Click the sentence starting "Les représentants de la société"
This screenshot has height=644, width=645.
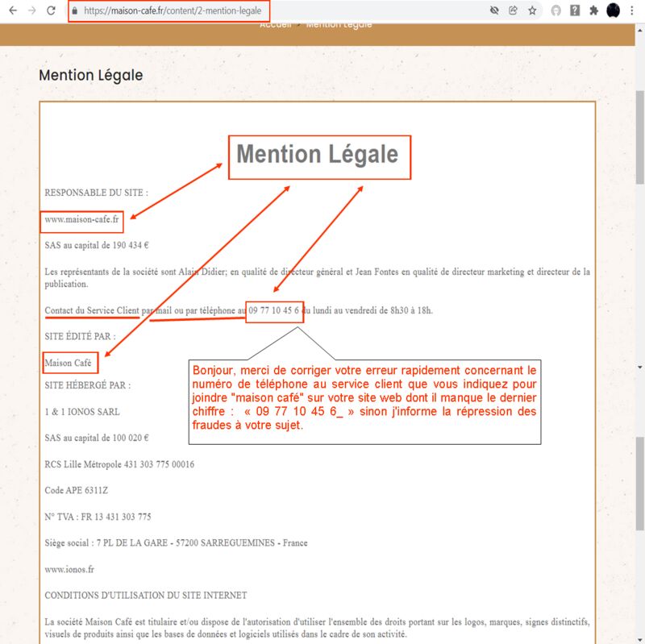pyautogui.click(x=317, y=277)
